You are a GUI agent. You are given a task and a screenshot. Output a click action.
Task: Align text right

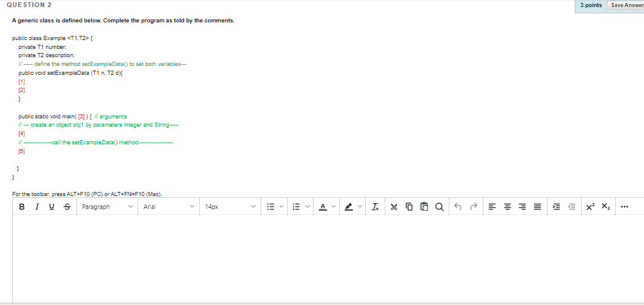point(522,207)
